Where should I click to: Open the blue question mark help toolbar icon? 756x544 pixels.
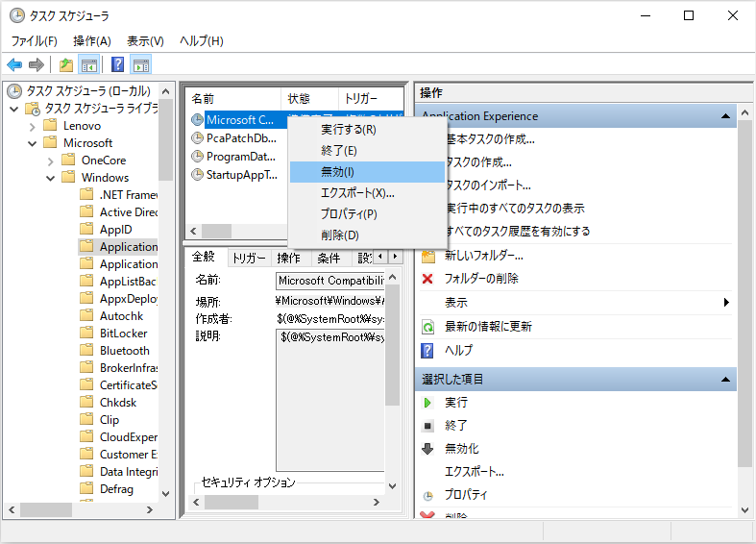tap(117, 64)
